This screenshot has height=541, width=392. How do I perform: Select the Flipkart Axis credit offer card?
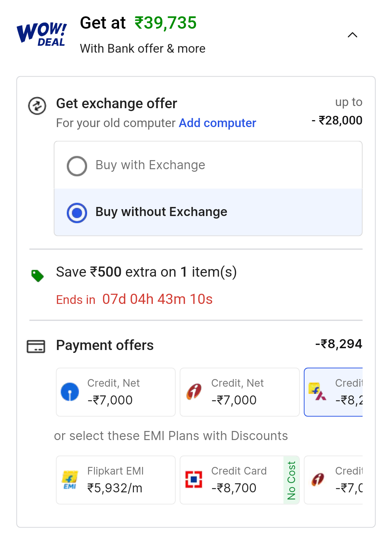pos(334,392)
